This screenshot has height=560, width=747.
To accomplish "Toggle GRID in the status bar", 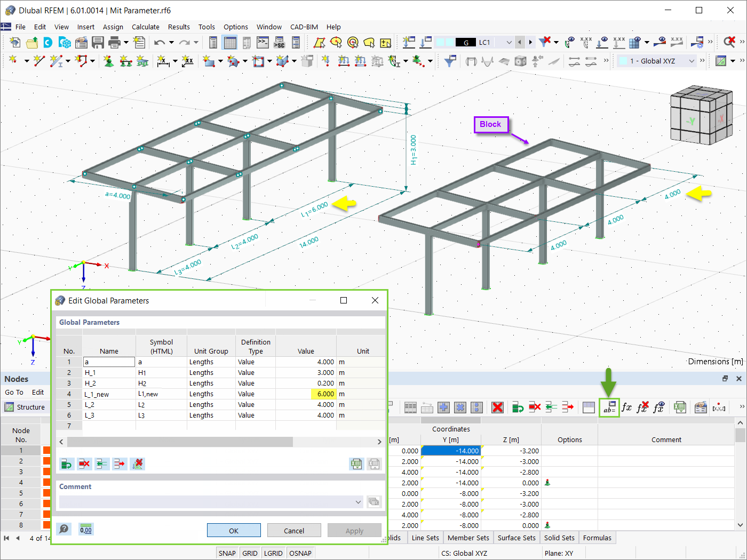I will 250,553.
